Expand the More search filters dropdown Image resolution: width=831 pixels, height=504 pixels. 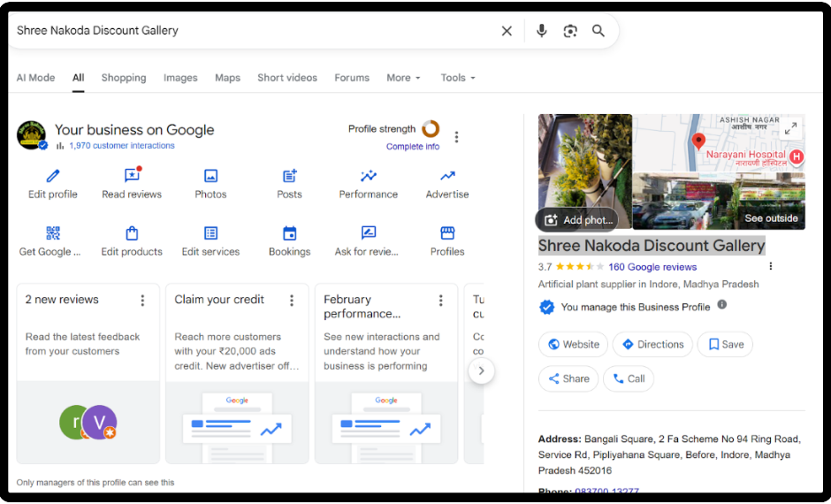(403, 78)
